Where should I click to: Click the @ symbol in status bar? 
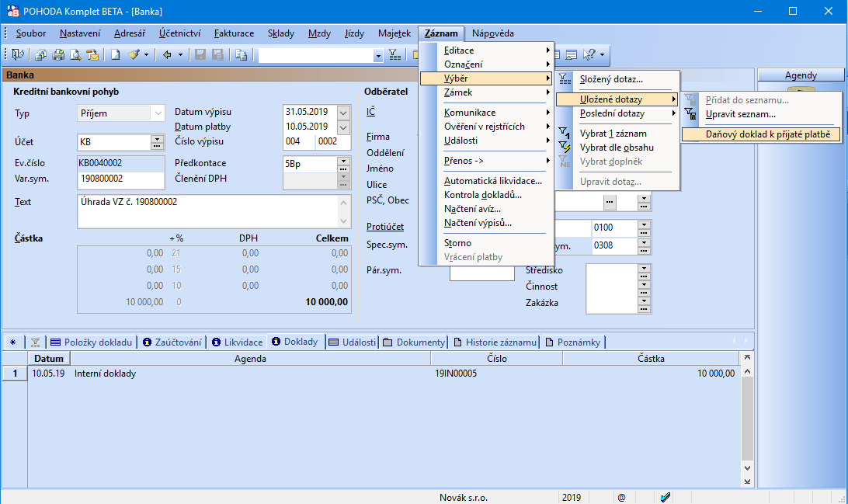(x=621, y=498)
